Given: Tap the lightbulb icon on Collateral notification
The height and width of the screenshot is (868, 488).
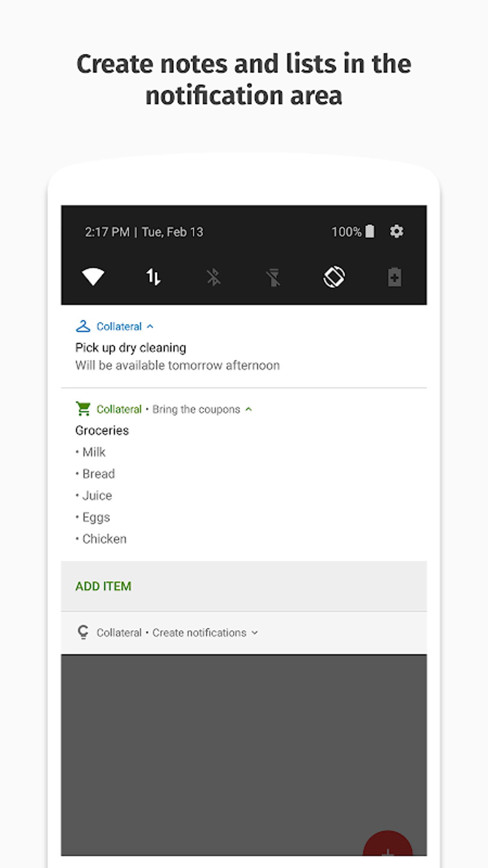Looking at the screenshot, I should click(83, 632).
